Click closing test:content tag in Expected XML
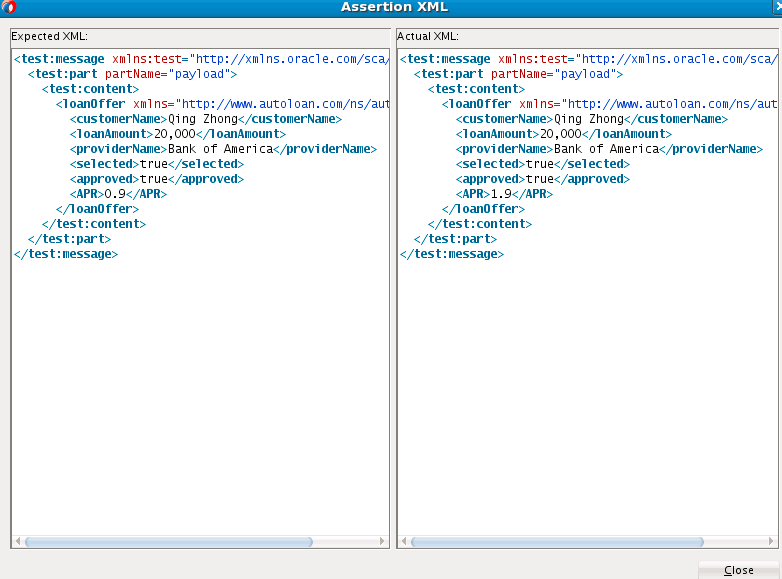This screenshot has width=782, height=579. pos(94,224)
